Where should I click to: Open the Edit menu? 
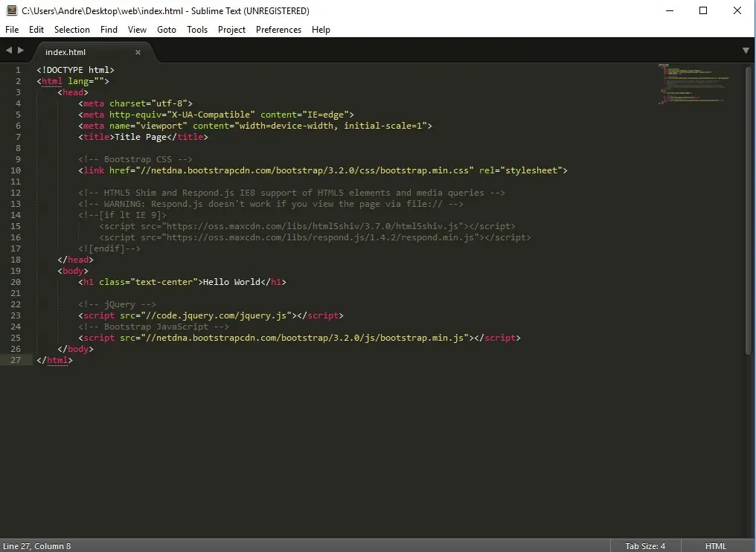[36, 30]
